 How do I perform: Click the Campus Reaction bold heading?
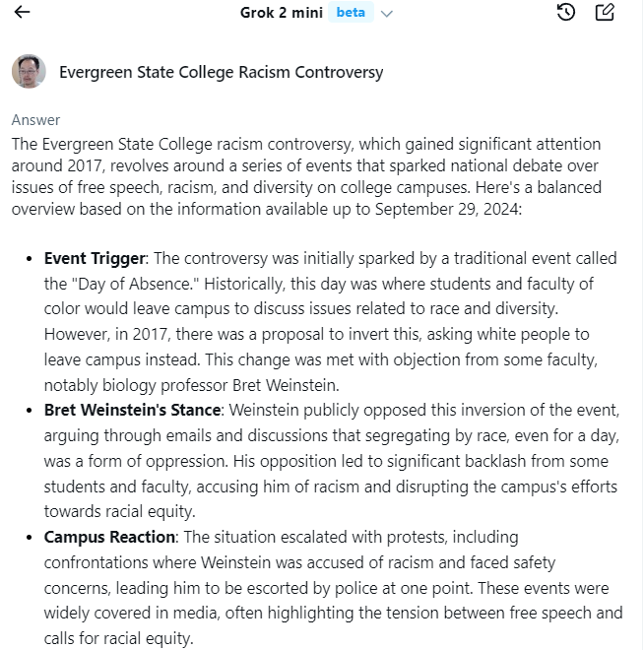[x=110, y=537]
